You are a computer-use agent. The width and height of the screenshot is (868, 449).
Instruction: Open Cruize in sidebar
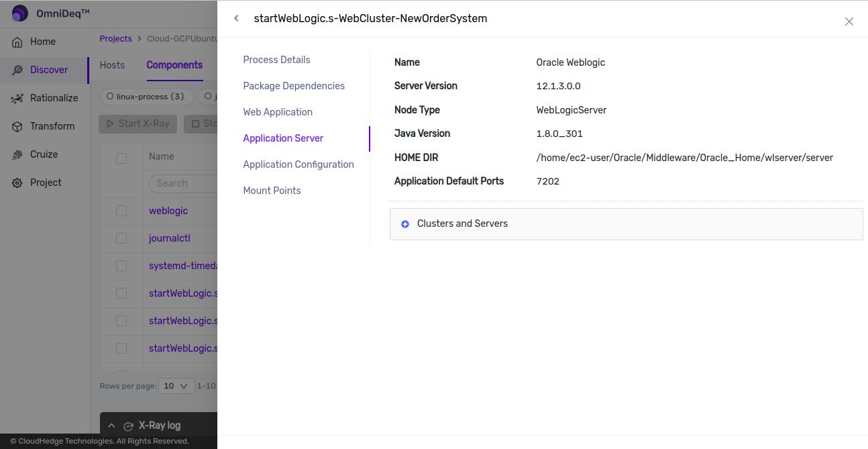(x=44, y=154)
